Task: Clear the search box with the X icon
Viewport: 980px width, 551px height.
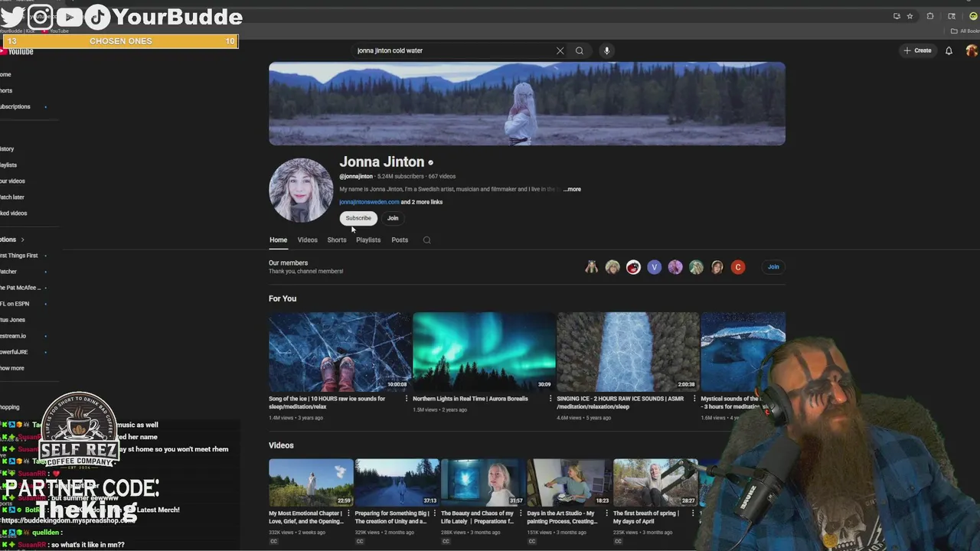Action: point(560,51)
